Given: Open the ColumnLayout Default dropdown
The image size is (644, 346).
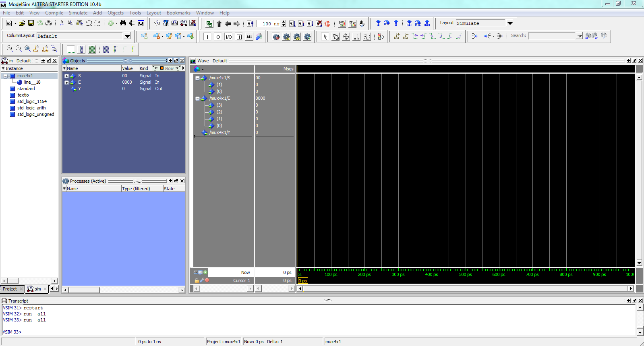Looking at the screenshot, I should click(x=127, y=36).
